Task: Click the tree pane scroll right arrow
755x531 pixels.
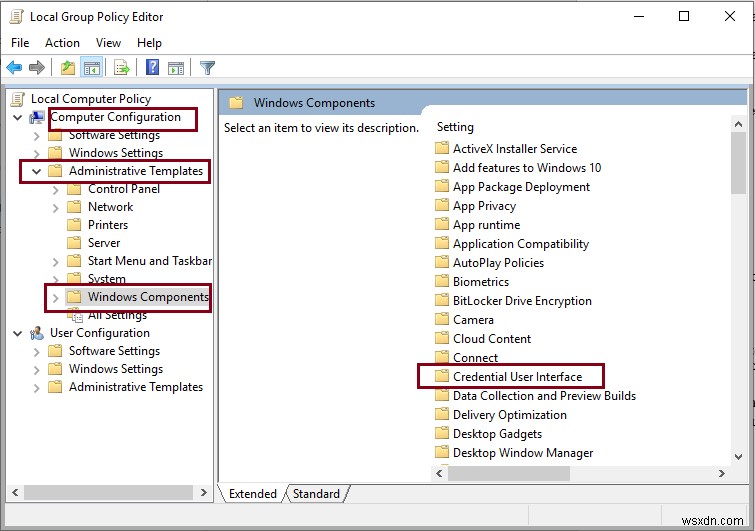Action: [x=204, y=492]
